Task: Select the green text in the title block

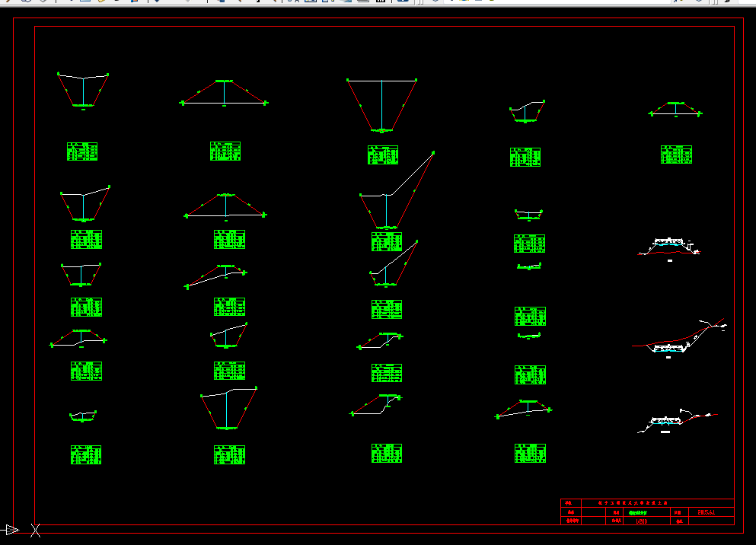Action: 638,513
